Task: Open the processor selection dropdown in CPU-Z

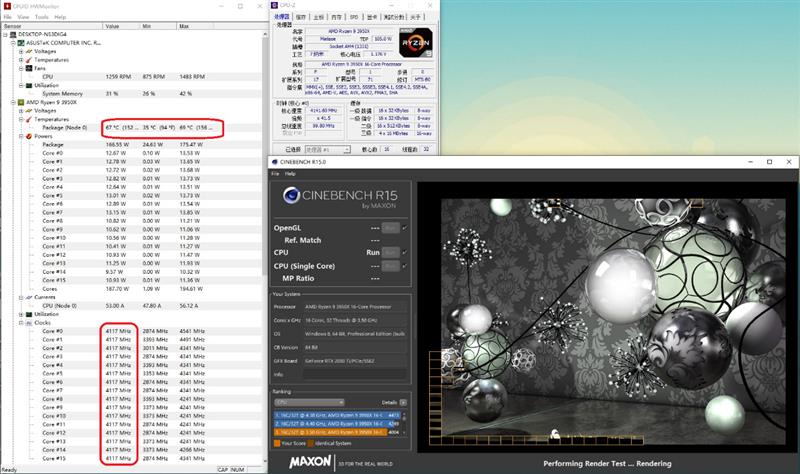Action: click(x=328, y=149)
